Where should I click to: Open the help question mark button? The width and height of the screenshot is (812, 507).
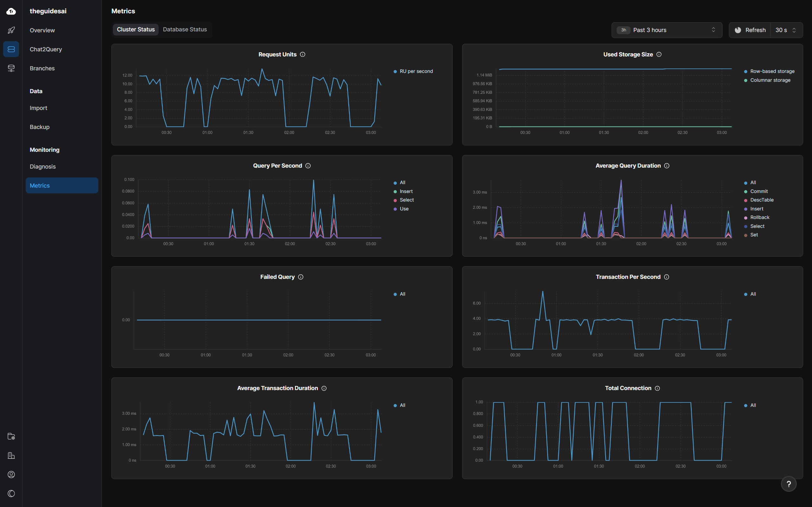pyautogui.click(x=789, y=484)
